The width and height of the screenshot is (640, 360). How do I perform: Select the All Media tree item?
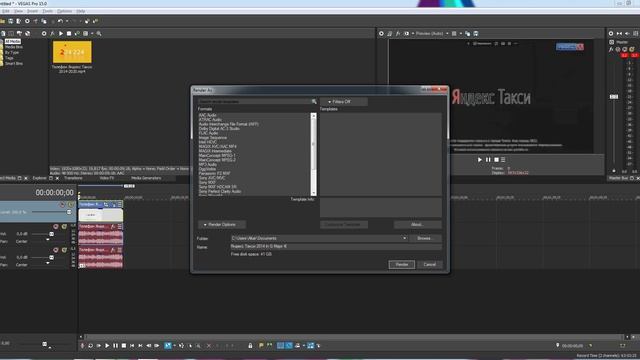pyautogui.click(x=13, y=42)
